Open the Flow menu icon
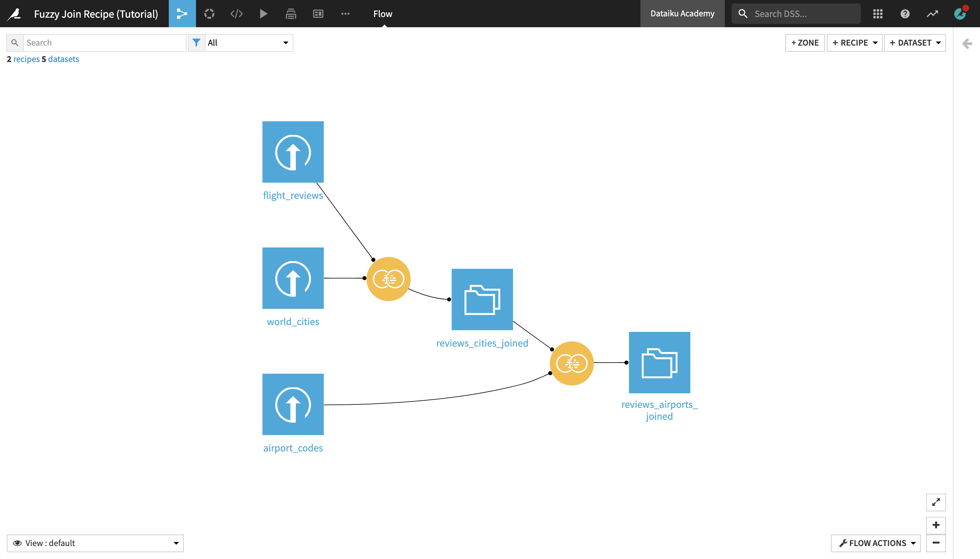980x559 pixels. pos(182,14)
